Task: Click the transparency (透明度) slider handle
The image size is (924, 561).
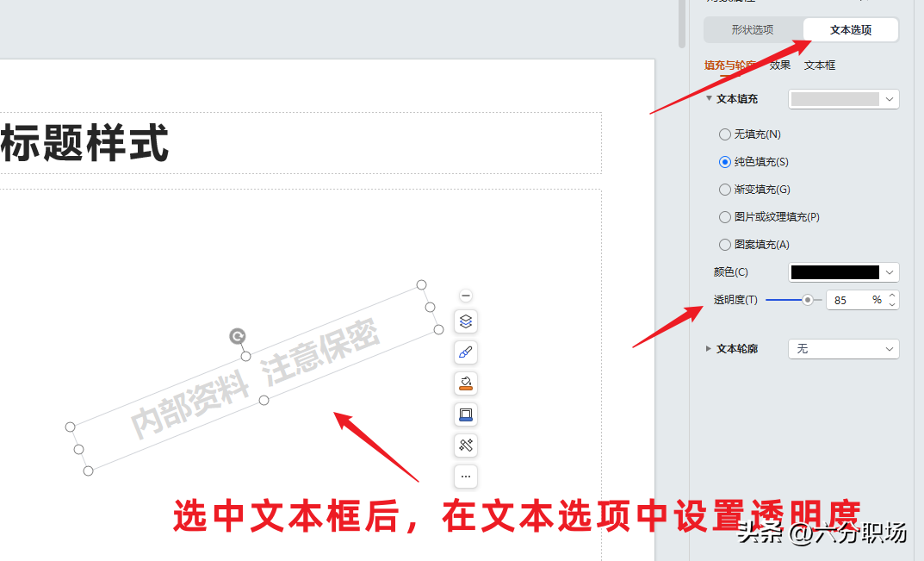Action: pyautogui.click(x=808, y=300)
